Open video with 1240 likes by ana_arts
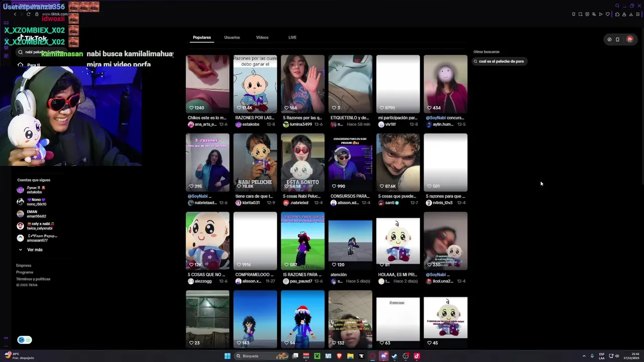 [x=207, y=84]
